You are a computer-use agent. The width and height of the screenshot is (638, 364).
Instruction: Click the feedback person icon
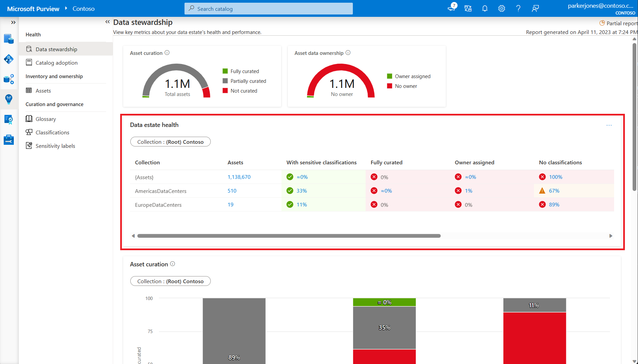click(x=535, y=8)
